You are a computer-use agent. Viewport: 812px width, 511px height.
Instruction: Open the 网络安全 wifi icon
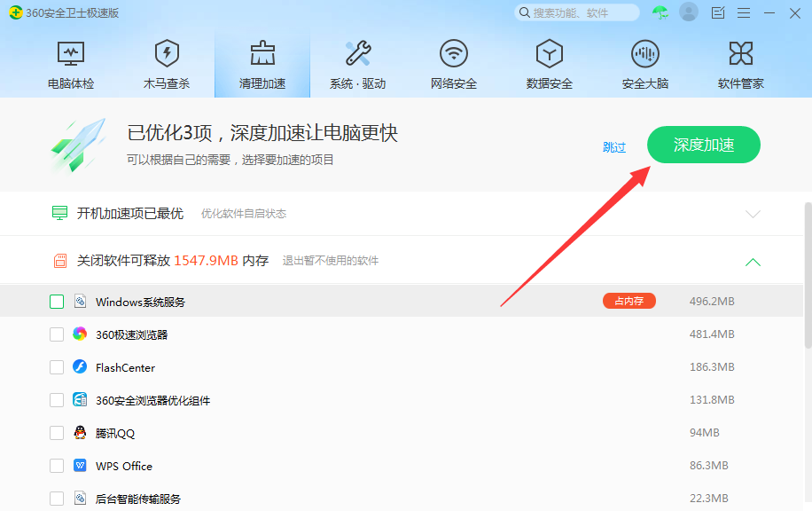pyautogui.click(x=454, y=53)
